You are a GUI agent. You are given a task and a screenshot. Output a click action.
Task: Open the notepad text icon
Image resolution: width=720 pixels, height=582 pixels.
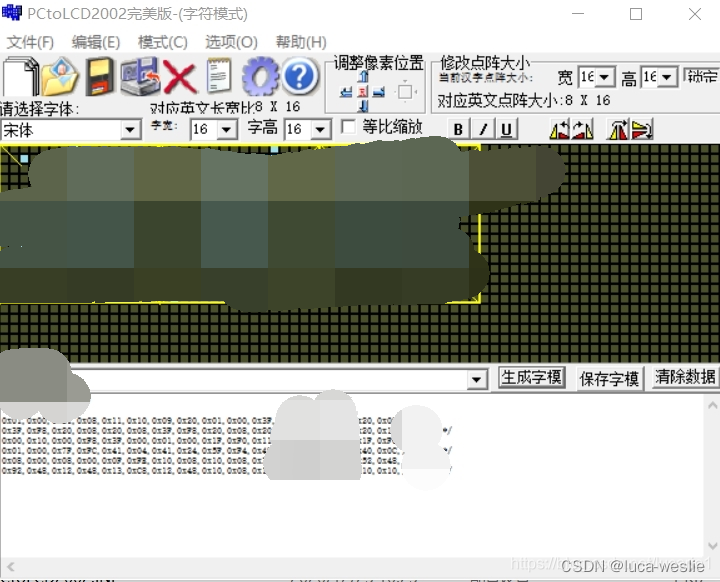tap(219, 76)
